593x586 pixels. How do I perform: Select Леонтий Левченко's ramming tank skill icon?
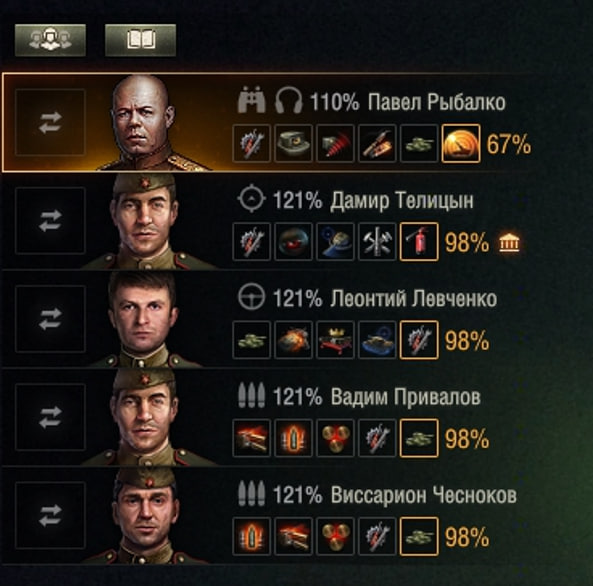coord(293,340)
